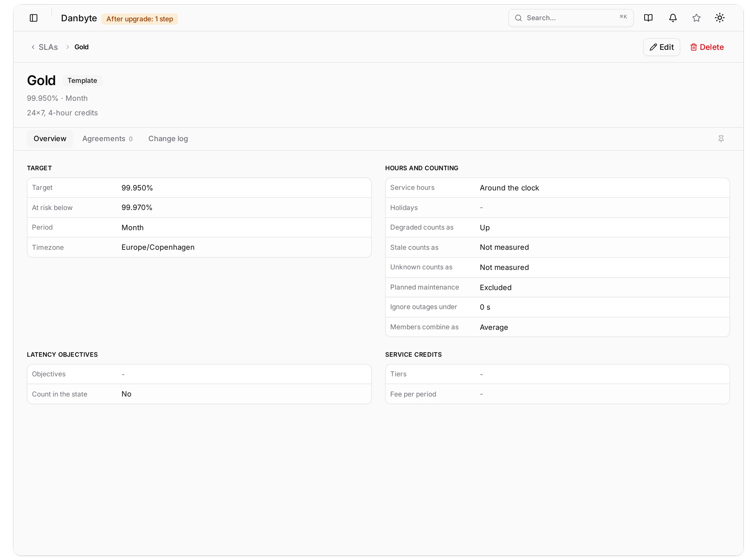
Task: Click the Members combine as Average value
Action: (493, 327)
